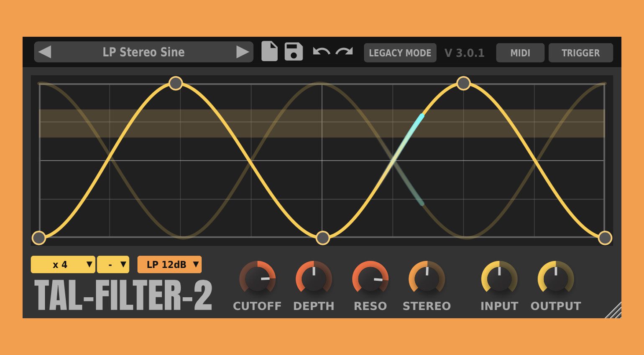This screenshot has width=644, height=355.
Task: Select the bottom-left envelope start point
Action: pos(39,238)
